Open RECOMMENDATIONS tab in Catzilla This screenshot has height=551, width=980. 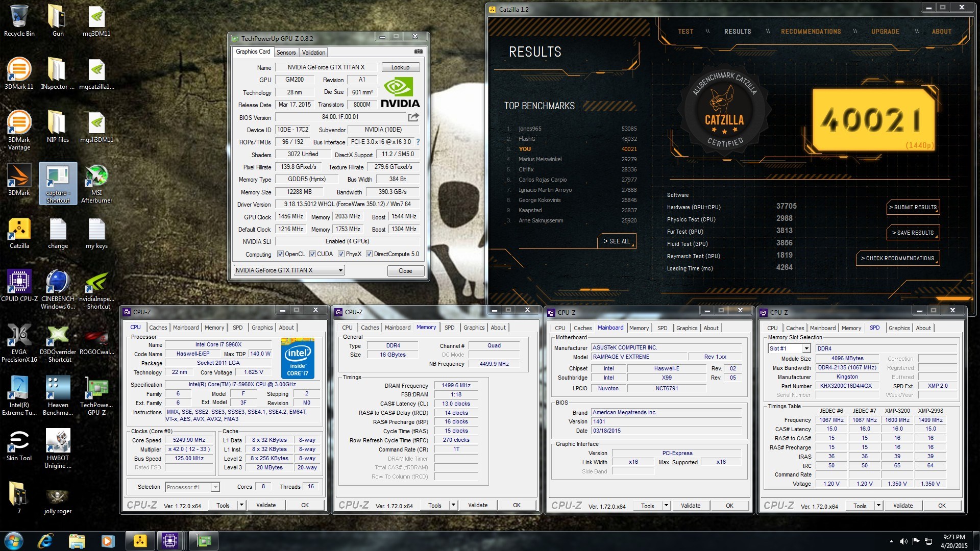[811, 32]
